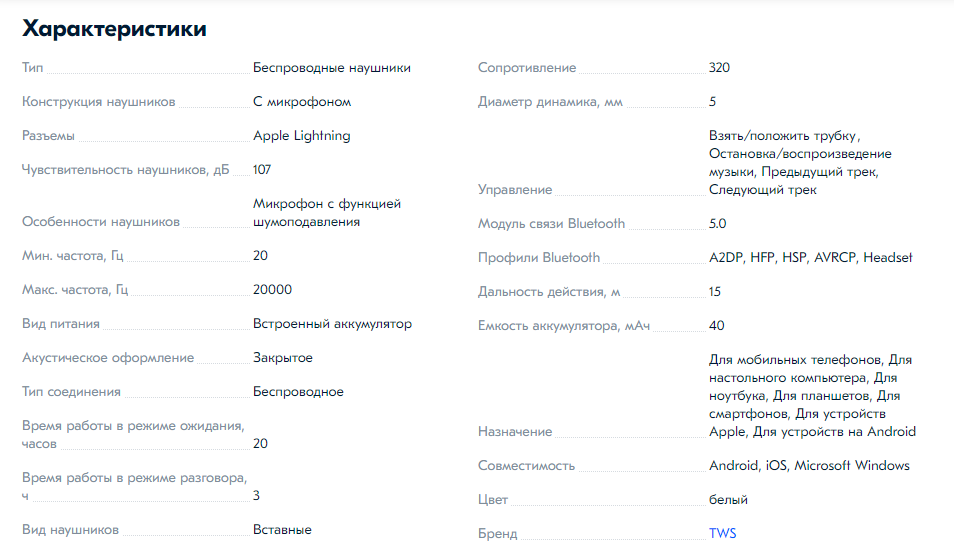Select the Дальность действия 15 value
954x555 pixels.
(x=715, y=291)
